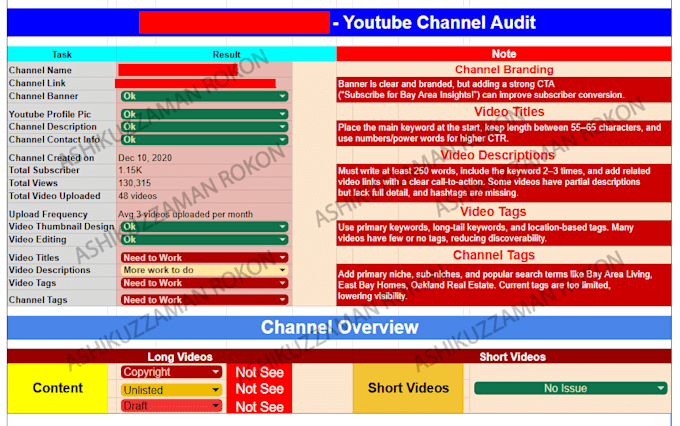
Task: Click the Not See cell beside Copyright
Action: pyautogui.click(x=259, y=372)
